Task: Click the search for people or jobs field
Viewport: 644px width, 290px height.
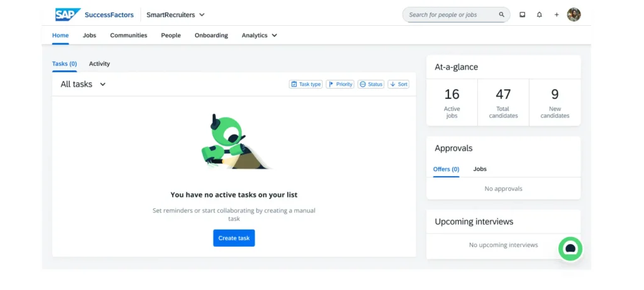Action: click(450, 14)
